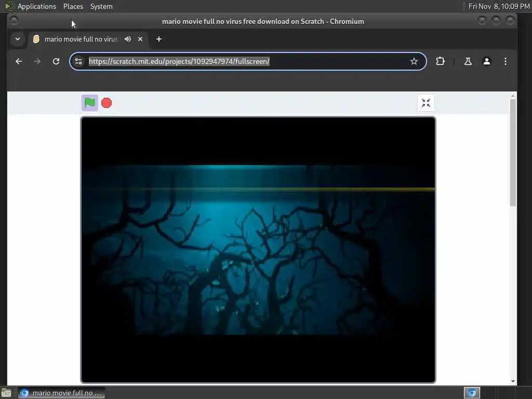Stop the project with red stop button
The height and width of the screenshot is (399, 532).
(x=107, y=103)
